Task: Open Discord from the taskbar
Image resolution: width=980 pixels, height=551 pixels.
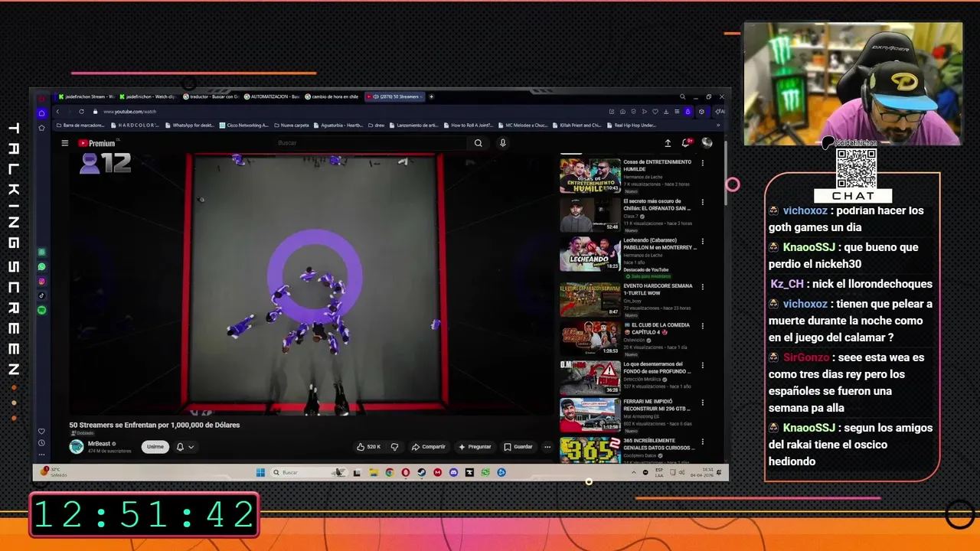Action: [x=453, y=472]
